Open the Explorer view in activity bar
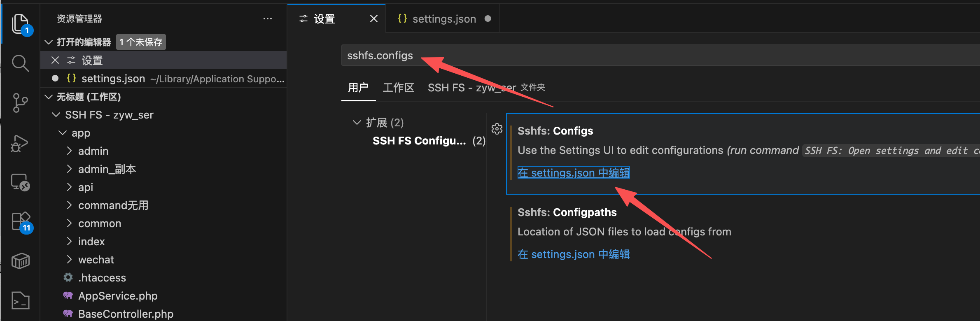980x321 pixels. click(21, 23)
